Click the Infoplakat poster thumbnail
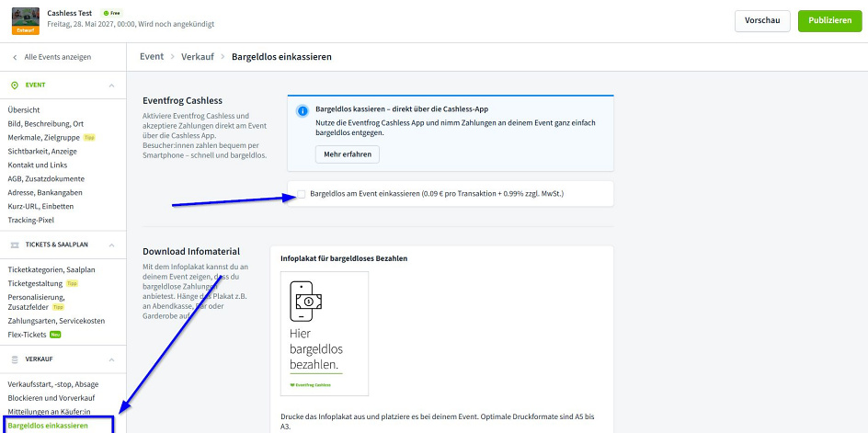The height and width of the screenshot is (433, 868). click(x=325, y=334)
